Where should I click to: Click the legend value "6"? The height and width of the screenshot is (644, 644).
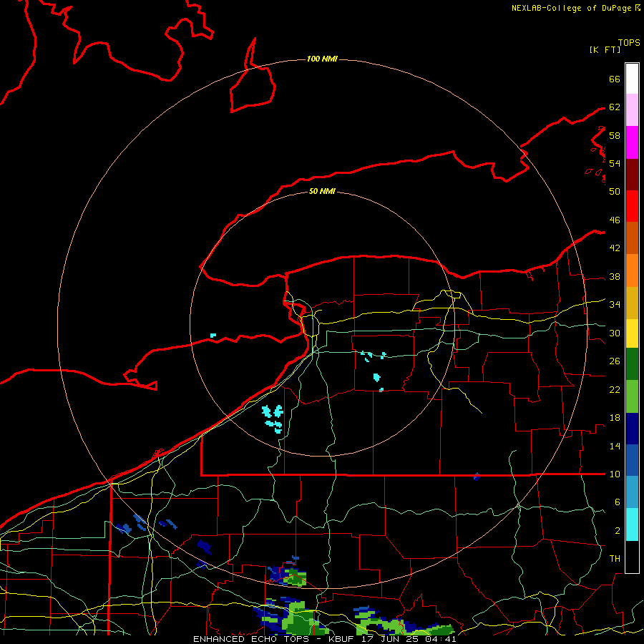(x=617, y=502)
